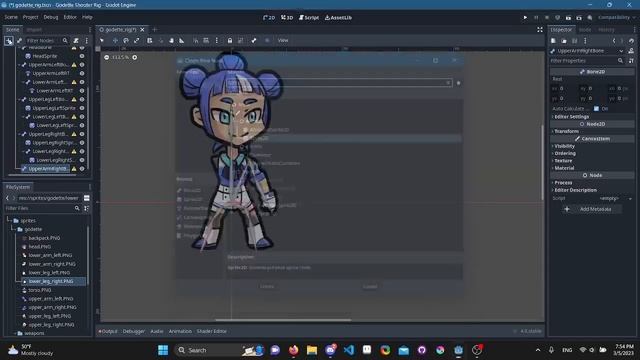Choose the list-select tool in the viewport toolbar
The height and width of the screenshot is (360, 640).
point(149,40)
